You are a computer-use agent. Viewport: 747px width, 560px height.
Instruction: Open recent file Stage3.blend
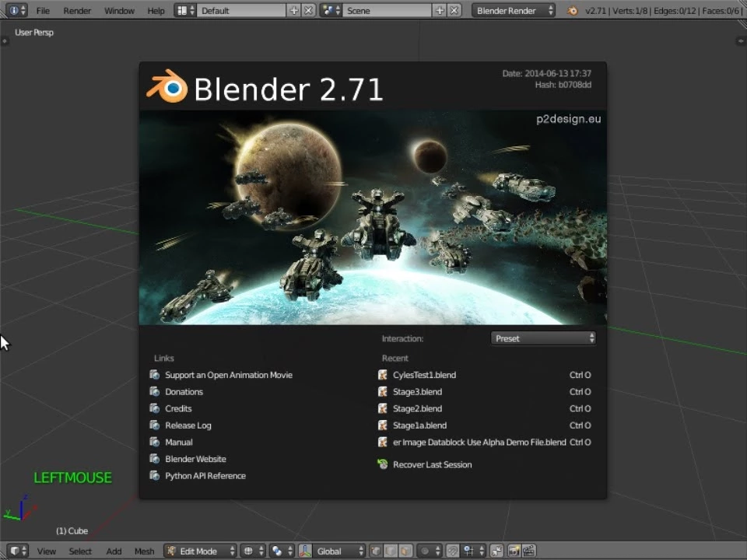tap(485, 391)
